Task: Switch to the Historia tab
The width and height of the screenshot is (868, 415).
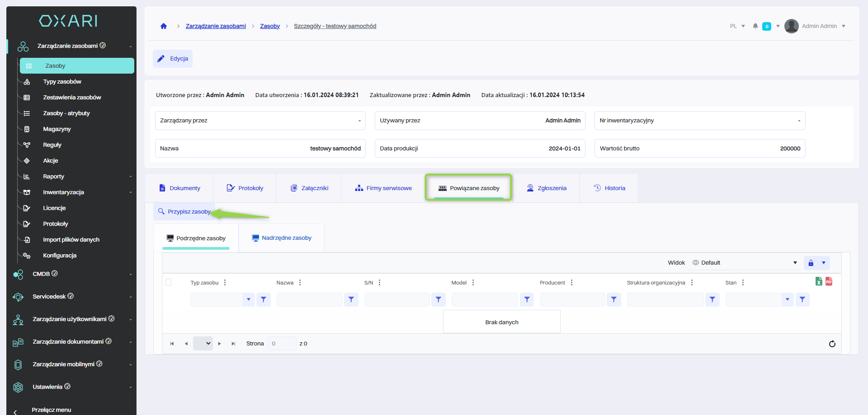Action: pyautogui.click(x=609, y=188)
